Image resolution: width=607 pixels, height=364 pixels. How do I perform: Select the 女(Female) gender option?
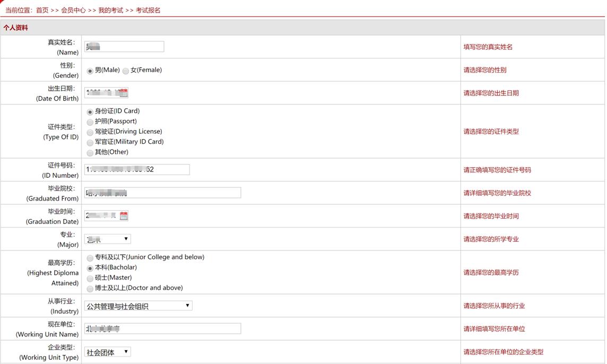(126, 71)
